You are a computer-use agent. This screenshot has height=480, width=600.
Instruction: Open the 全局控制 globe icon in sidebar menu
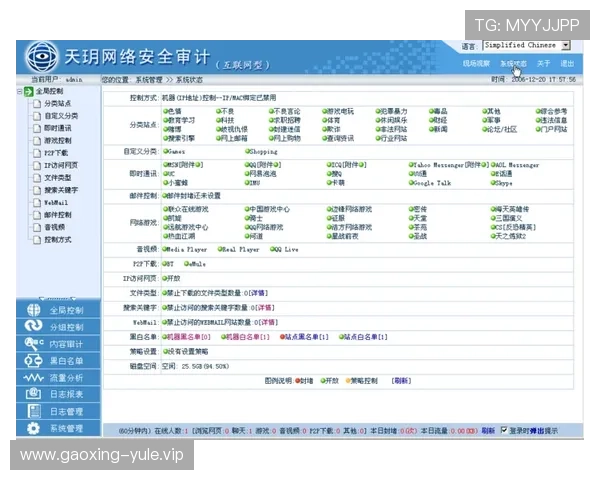click(x=33, y=310)
